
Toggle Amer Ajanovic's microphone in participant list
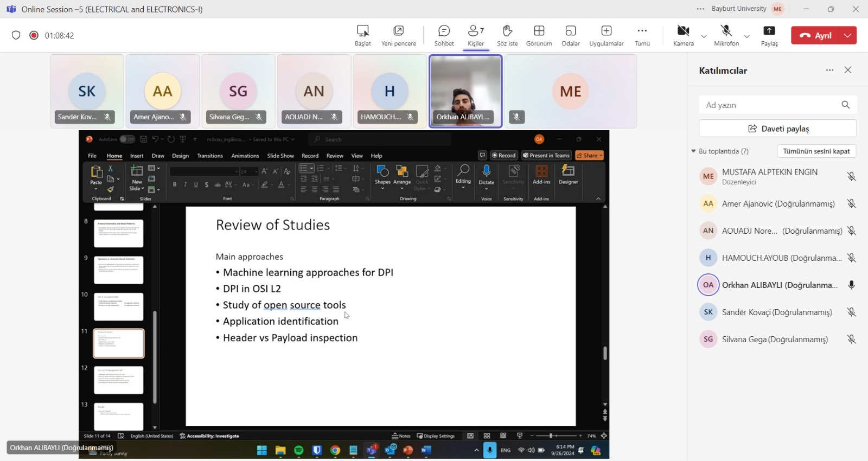pos(851,204)
